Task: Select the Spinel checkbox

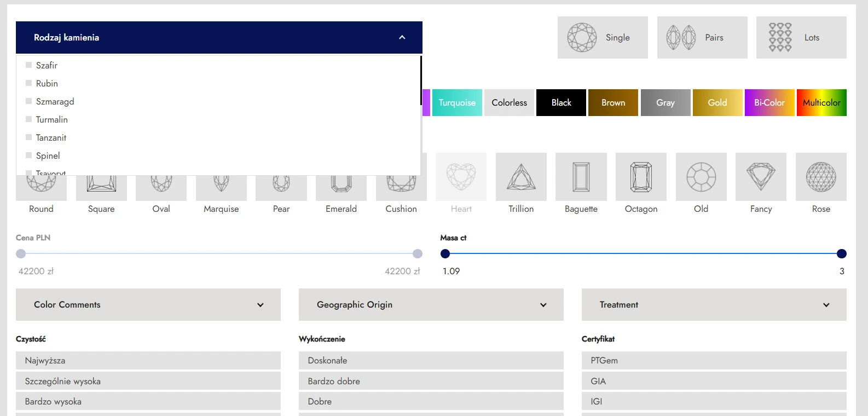Action: click(x=29, y=155)
